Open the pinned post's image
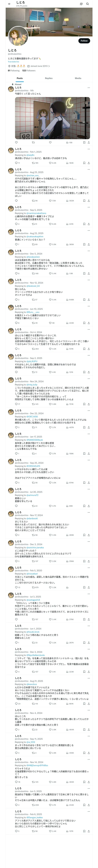Viewport: 98px width, 868px height. coord(52,118)
